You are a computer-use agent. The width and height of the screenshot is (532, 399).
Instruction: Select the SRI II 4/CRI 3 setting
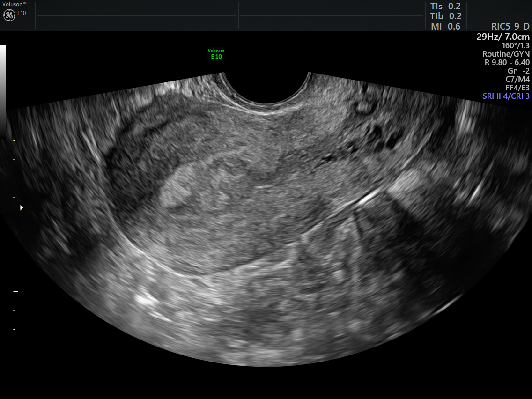506,96
